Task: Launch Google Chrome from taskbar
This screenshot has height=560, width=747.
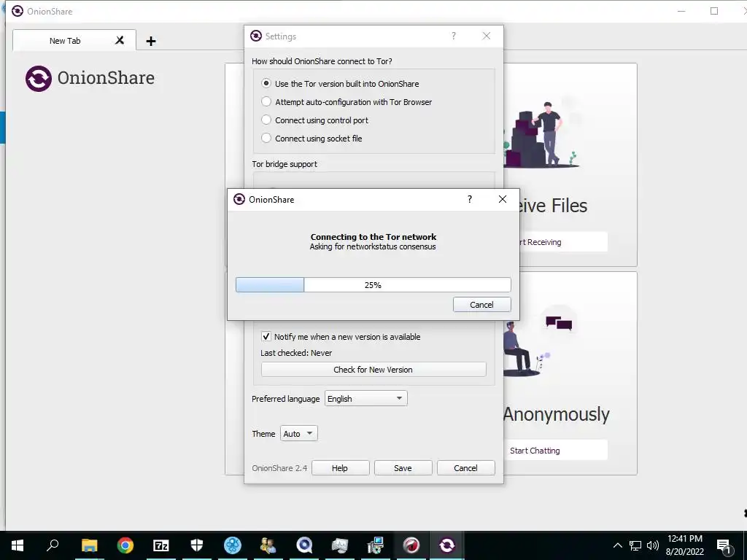Action: pyautogui.click(x=125, y=545)
